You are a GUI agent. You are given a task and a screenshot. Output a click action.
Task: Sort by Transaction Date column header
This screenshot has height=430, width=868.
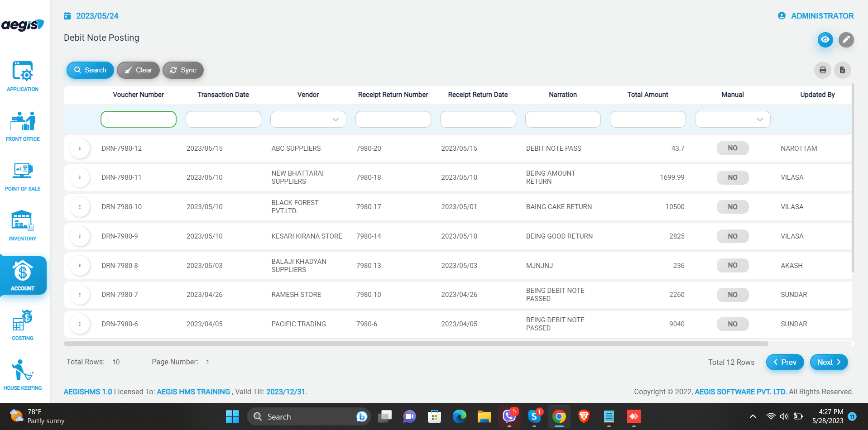tap(223, 95)
